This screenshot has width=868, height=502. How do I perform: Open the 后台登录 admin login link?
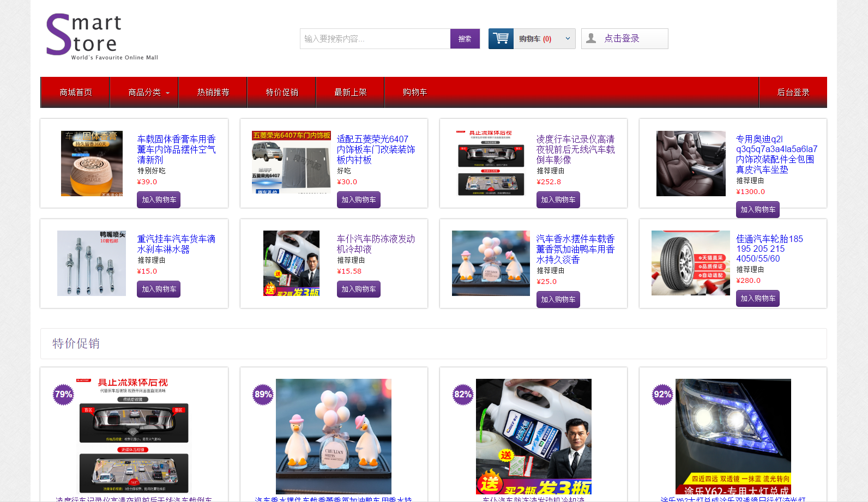pos(793,93)
